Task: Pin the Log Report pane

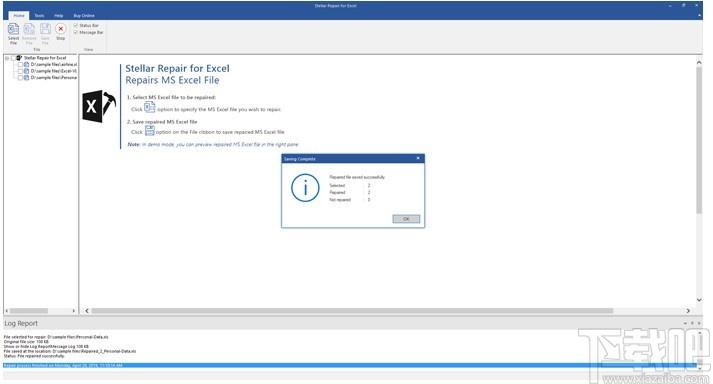Action: tap(693, 323)
